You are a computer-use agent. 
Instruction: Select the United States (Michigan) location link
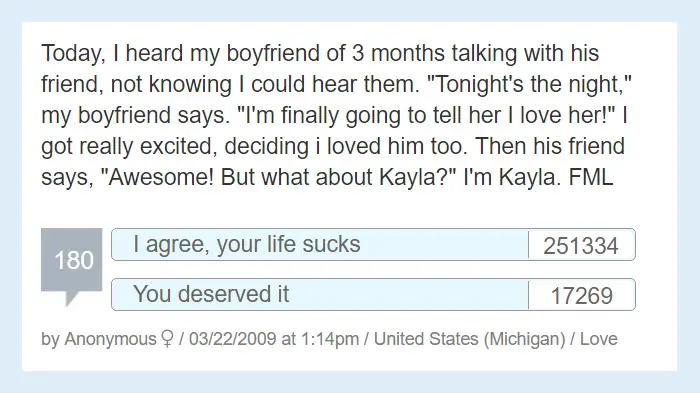pos(470,339)
